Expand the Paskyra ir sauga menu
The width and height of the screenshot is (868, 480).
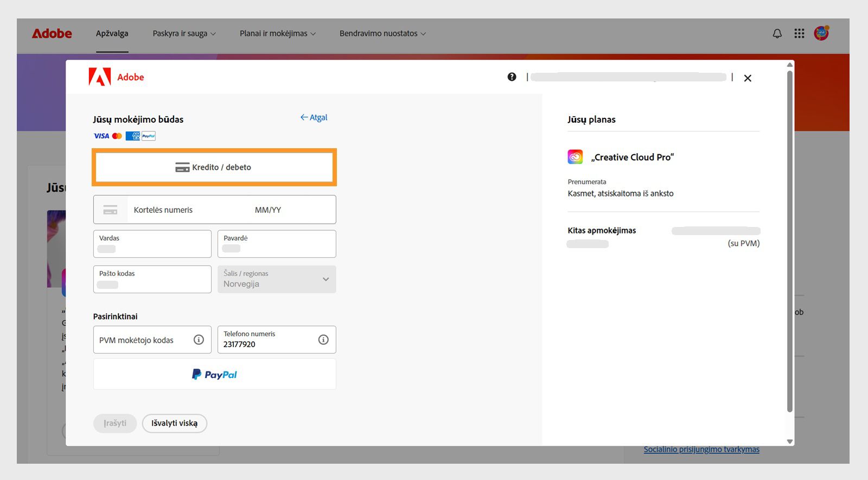[x=184, y=34]
